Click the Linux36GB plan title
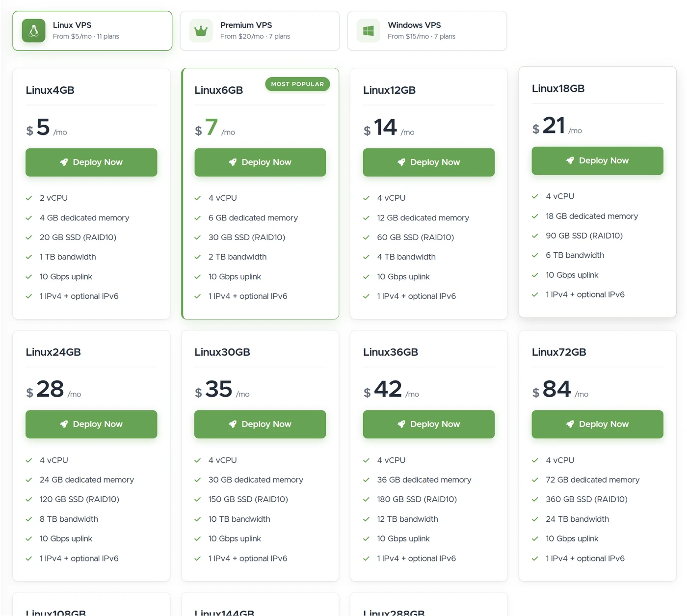This screenshot has width=687, height=616. click(x=391, y=352)
